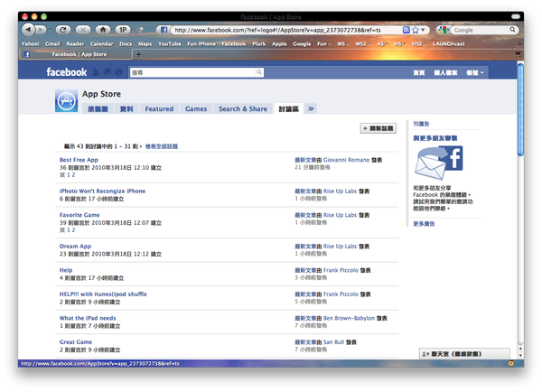Click the search magnifier in Google box
This screenshot has height=392, width=542.
point(512,30)
